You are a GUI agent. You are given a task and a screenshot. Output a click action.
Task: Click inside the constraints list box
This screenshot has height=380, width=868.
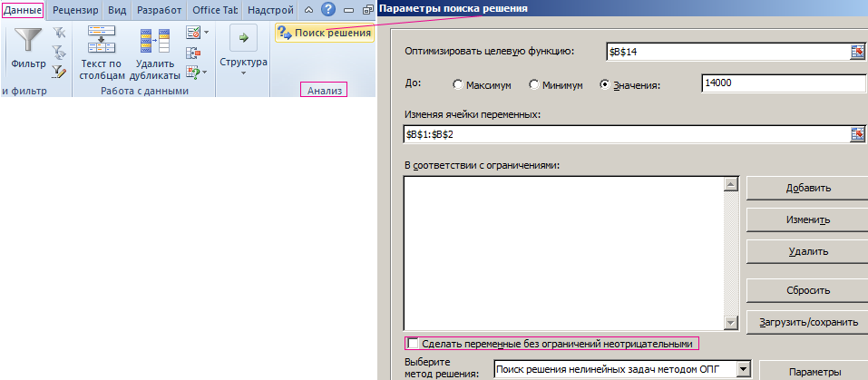coord(563,254)
